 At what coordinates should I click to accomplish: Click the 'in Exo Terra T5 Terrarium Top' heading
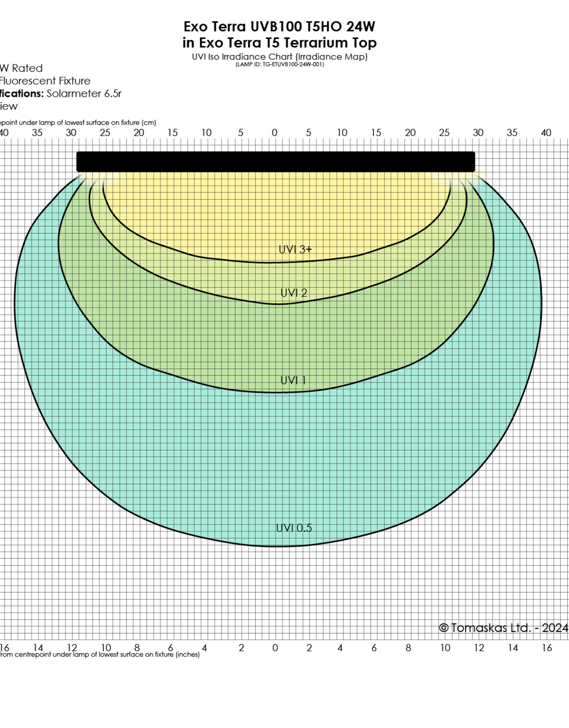pyautogui.click(x=279, y=43)
